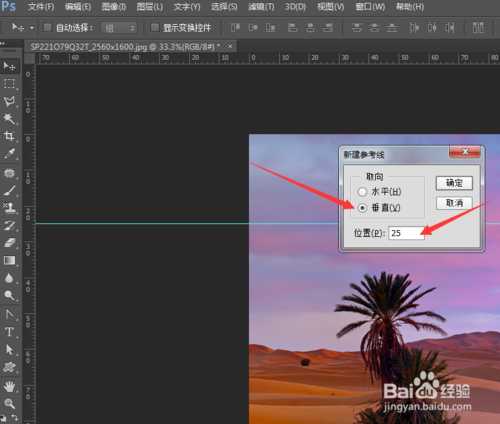Select the Horizontal Type tool
This screenshot has height=424, width=500.
9,331
